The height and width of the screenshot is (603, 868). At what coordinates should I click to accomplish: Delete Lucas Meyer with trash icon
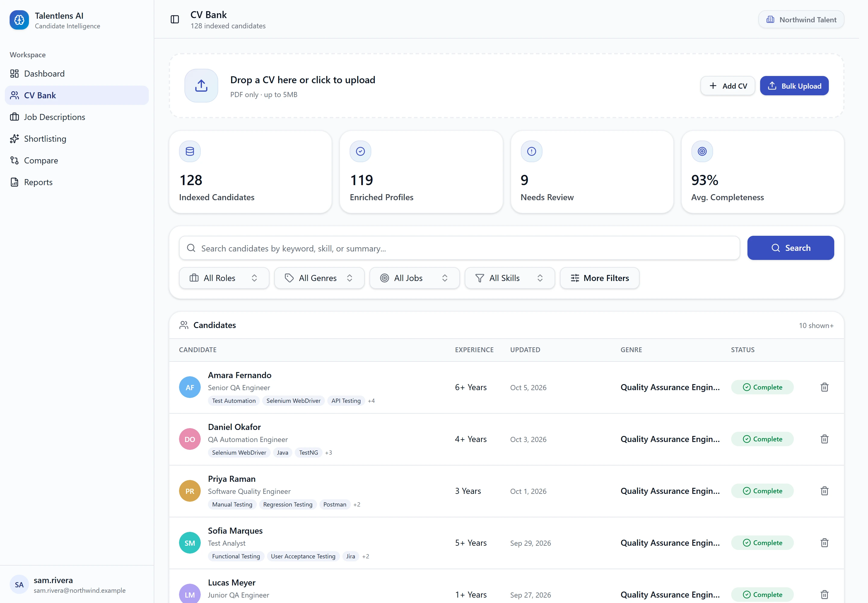[x=825, y=595]
